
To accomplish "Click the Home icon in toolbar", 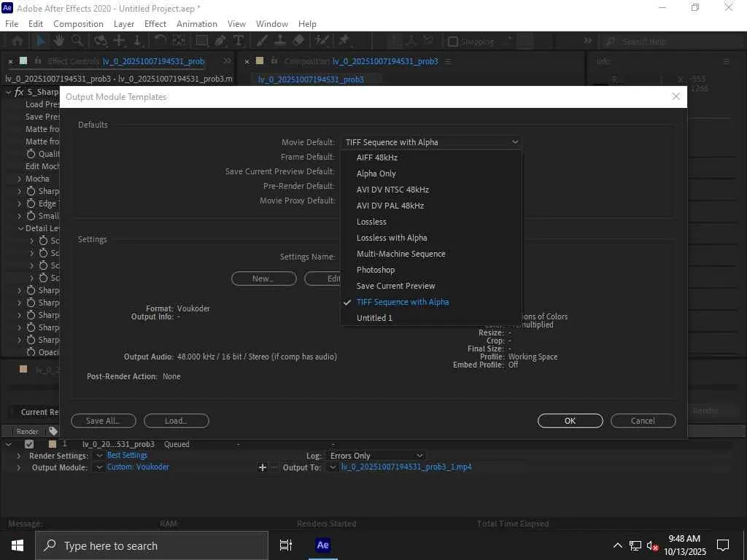I will coord(18,42).
